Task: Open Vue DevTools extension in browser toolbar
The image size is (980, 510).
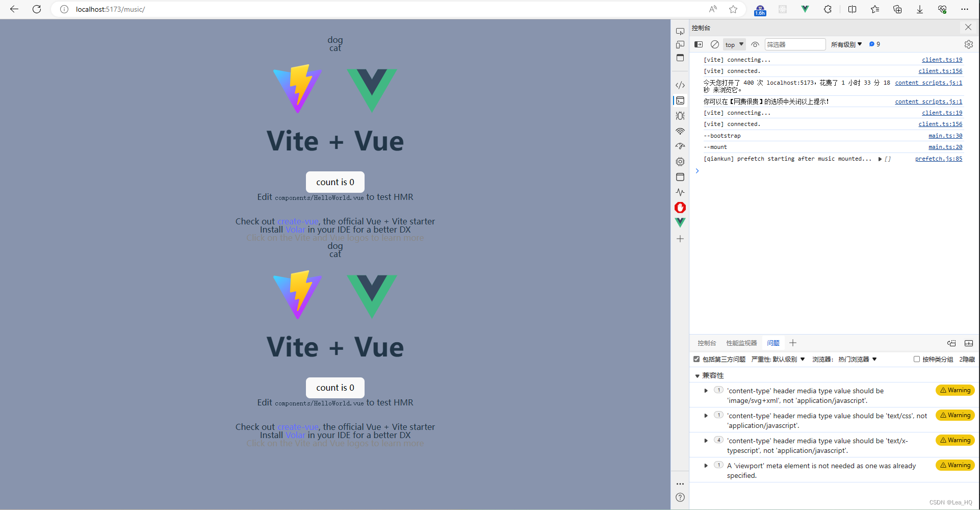Action: tap(805, 9)
